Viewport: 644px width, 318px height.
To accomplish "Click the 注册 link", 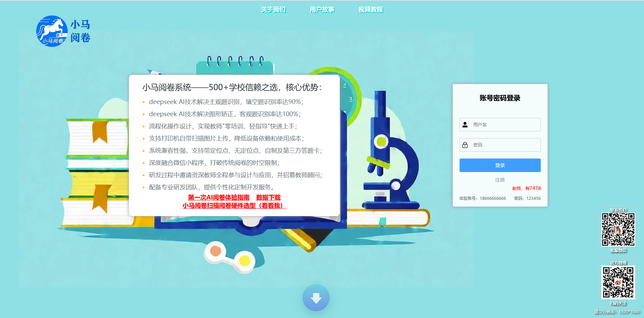I will click(x=500, y=180).
